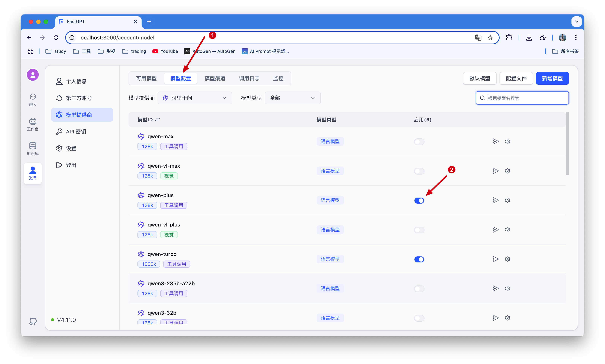Enable the qwen-vl-max model toggle
This screenshot has height=364, width=605.
[419, 171]
